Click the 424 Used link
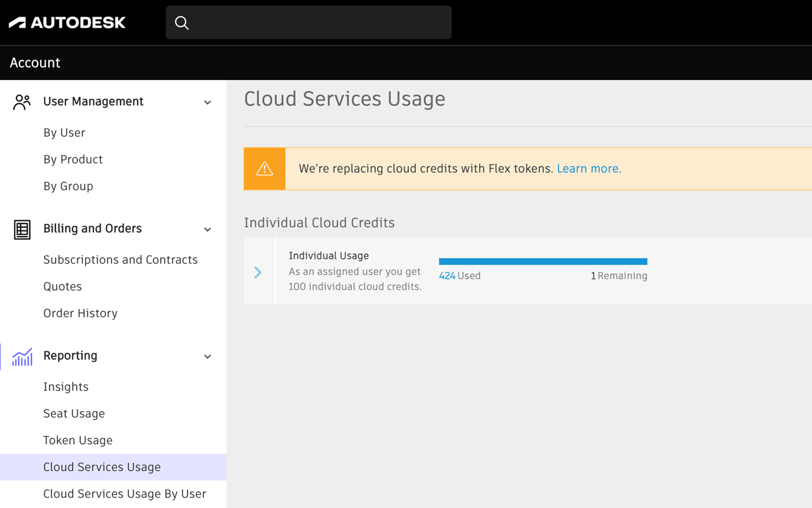 click(447, 275)
